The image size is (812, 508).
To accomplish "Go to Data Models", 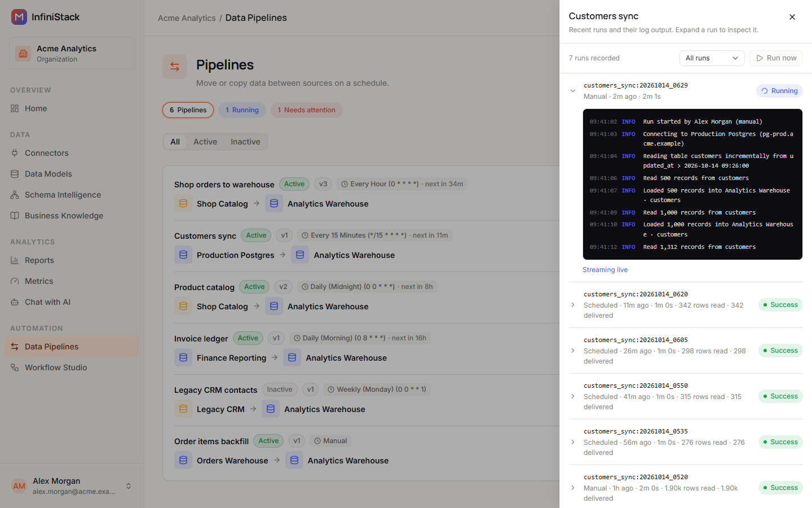I will pyautogui.click(x=72, y=174).
